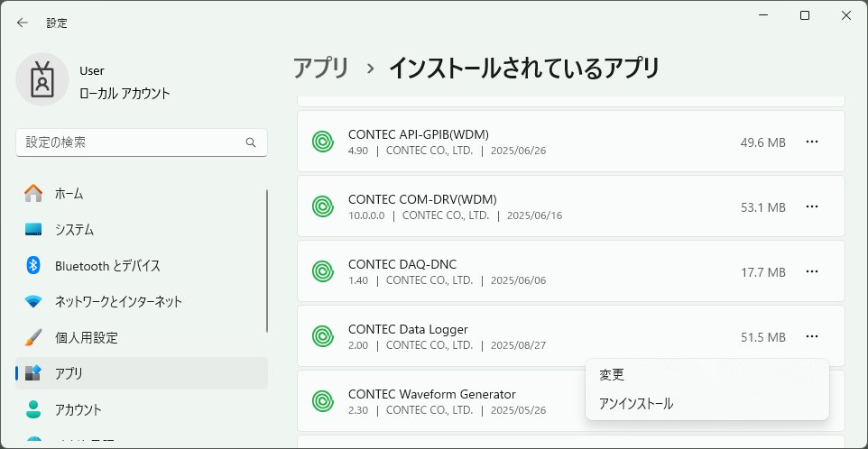Click the user profile avatar picture
This screenshot has height=449, width=868.
42,79
